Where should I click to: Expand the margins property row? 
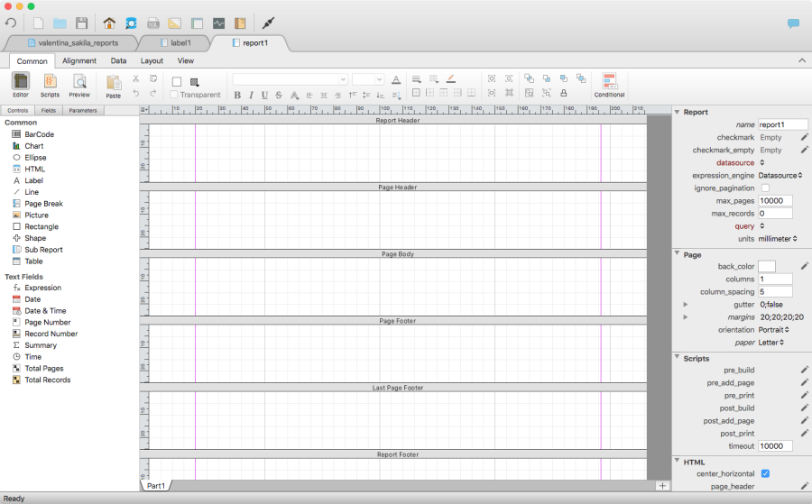tap(685, 316)
